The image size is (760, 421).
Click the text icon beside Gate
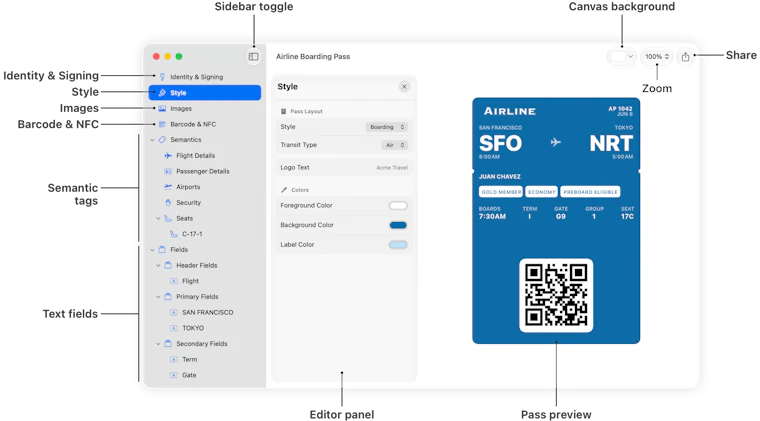pos(174,375)
